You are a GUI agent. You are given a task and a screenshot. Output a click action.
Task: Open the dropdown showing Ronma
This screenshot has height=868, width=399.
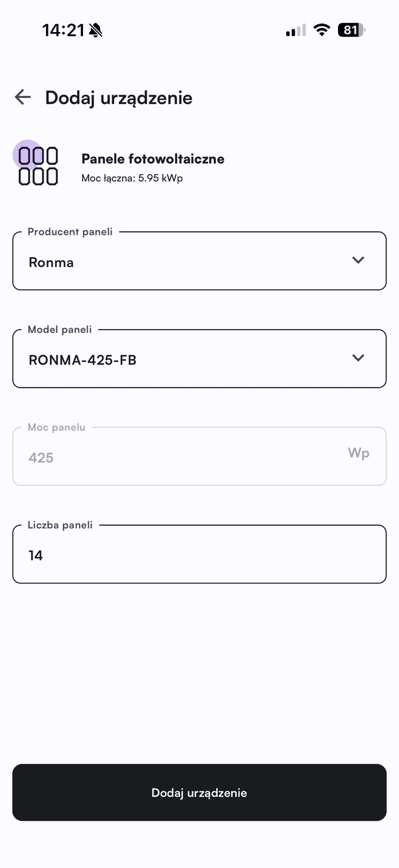pyautogui.click(x=199, y=261)
